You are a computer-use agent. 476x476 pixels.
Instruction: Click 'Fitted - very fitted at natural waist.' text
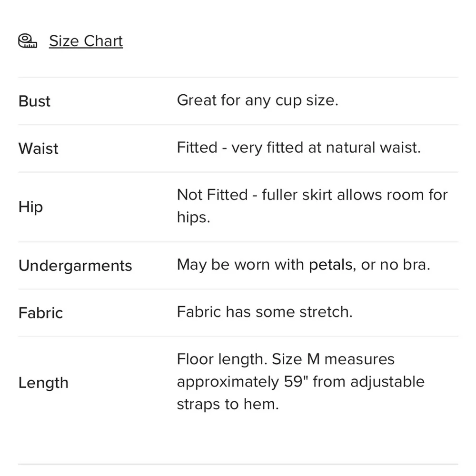point(298,148)
